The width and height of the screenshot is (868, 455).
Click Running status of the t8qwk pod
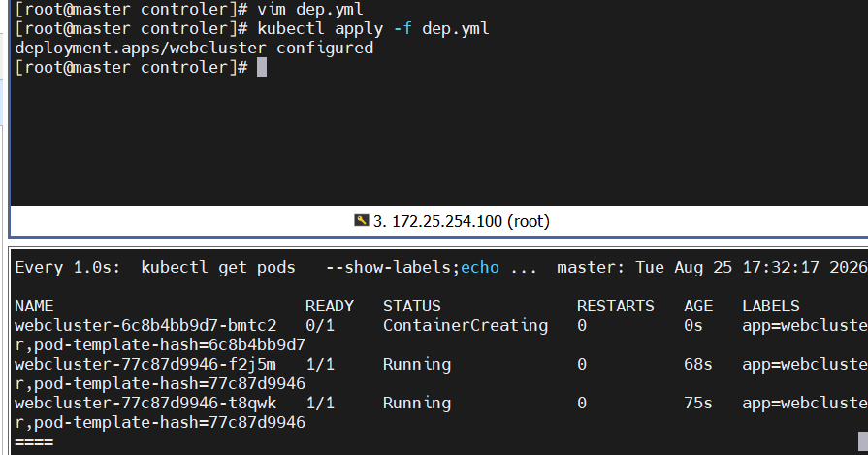click(417, 403)
